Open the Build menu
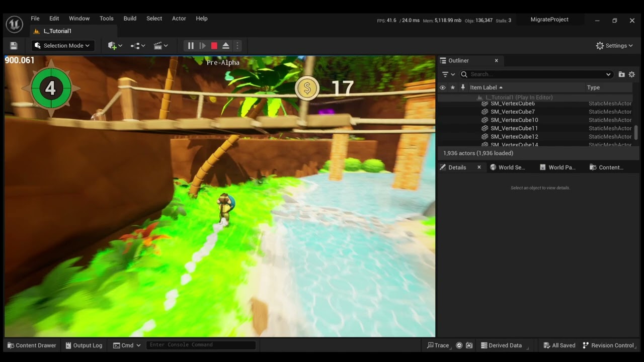 130,19
